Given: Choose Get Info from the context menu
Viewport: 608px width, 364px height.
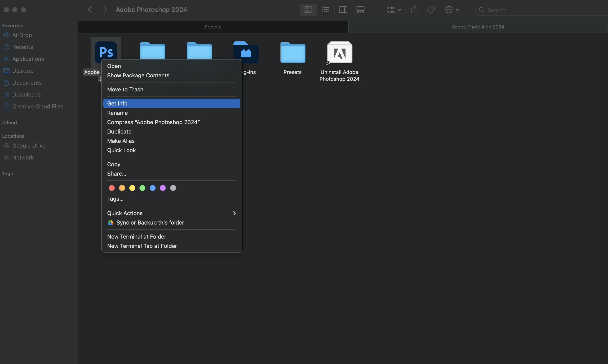Looking at the screenshot, I should (117, 103).
